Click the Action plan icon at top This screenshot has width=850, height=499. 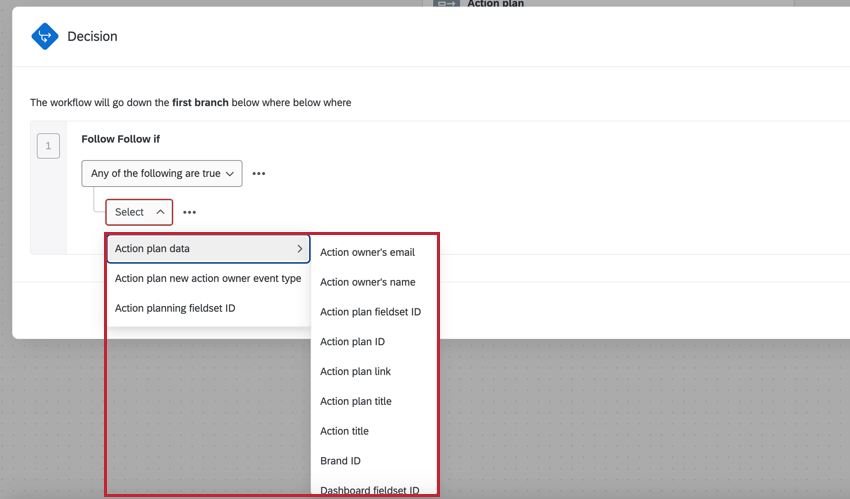[x=447, y=3]
